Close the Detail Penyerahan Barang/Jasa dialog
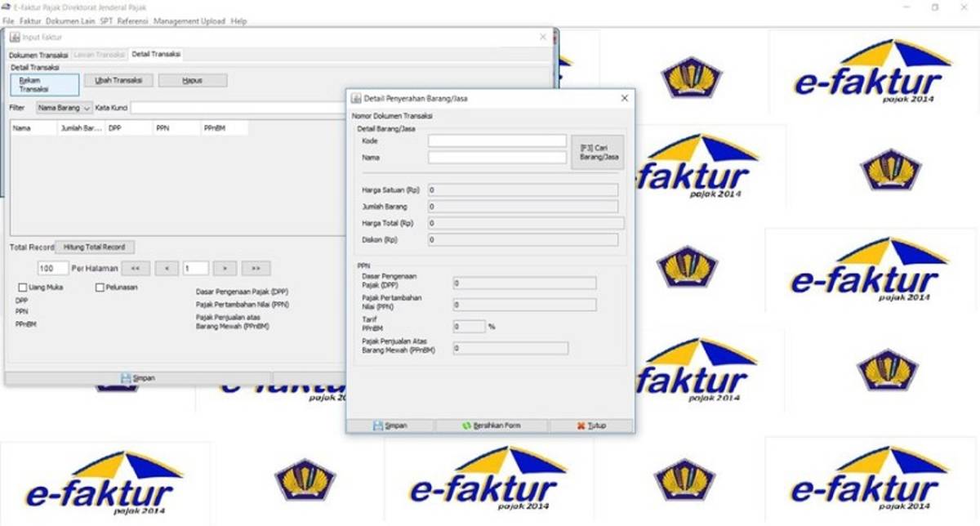The image size is (980, 526). coord(624,98)
